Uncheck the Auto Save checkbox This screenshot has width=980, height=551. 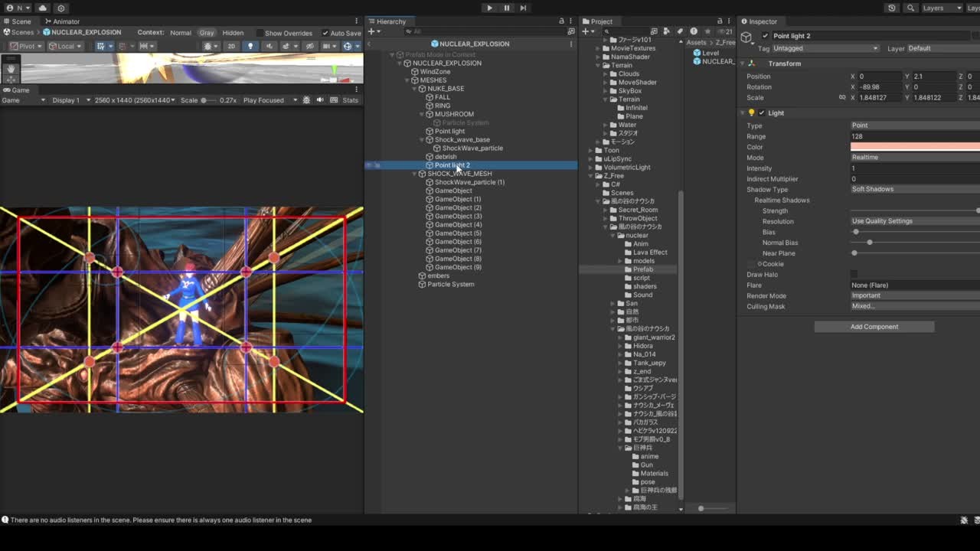[x=325, y=33]
